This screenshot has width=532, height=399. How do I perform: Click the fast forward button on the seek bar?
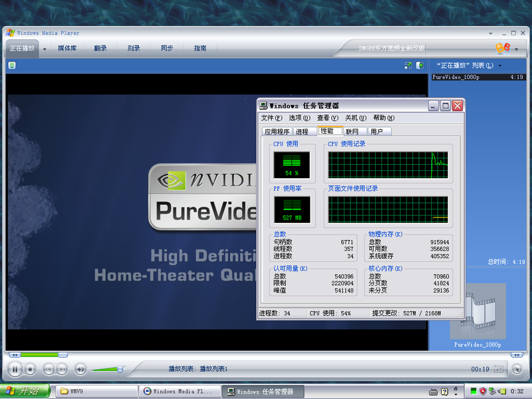pos(517,355)
